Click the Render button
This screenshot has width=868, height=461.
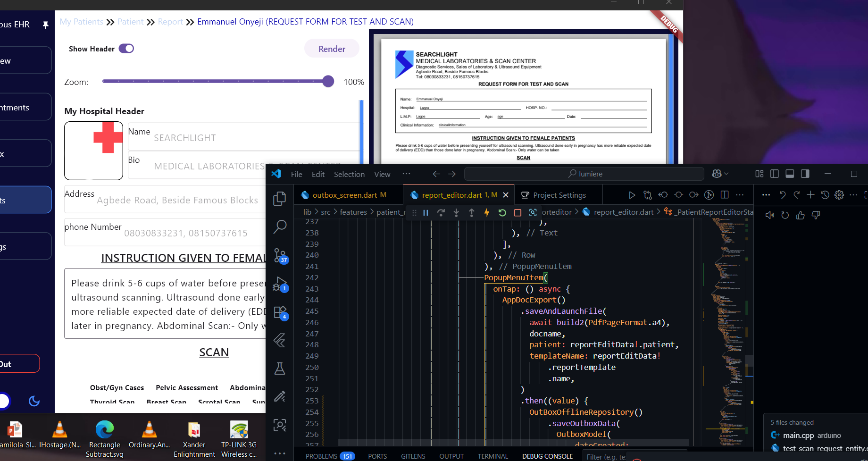[x=332, y=49]
